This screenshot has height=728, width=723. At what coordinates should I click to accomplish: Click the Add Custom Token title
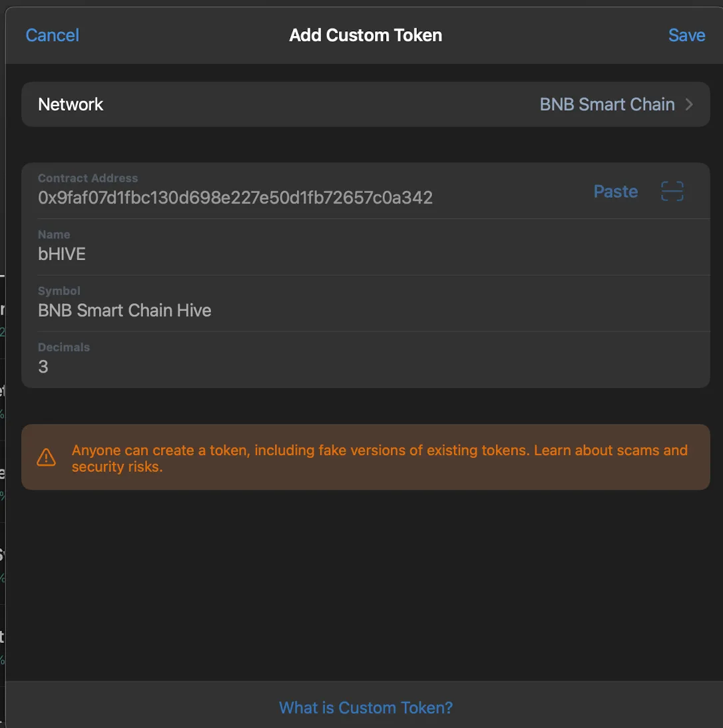(x=365, y=35)
